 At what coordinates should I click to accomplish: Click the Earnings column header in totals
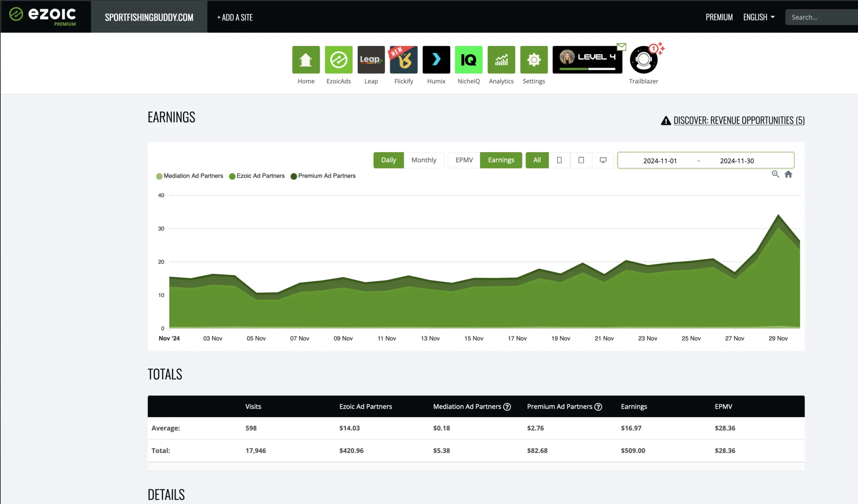coord(634,406)
